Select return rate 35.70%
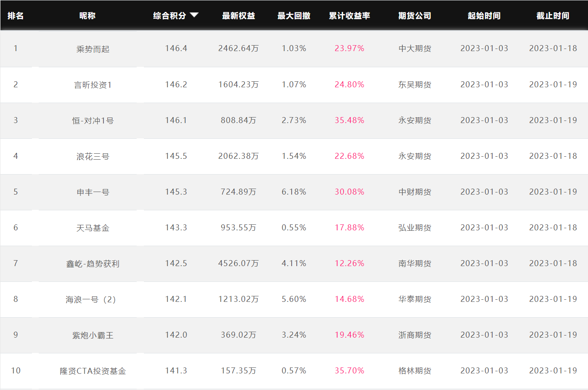The height and width of the screenshot is (390, 588). pyautogui.click(x=350, y=370)
